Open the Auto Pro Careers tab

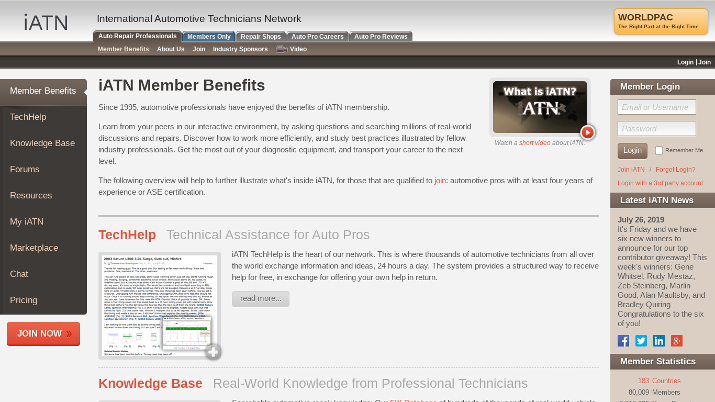(317, 36)
